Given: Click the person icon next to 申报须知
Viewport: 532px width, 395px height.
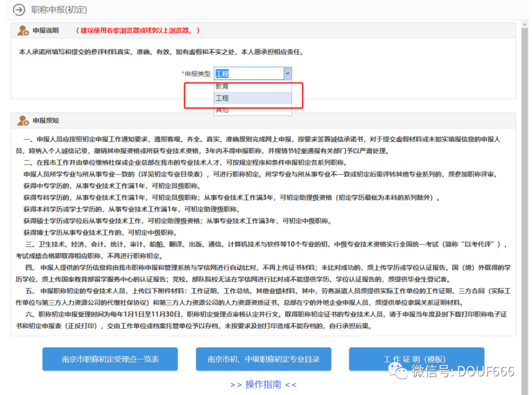Looking at the screenshot, I should 23,120.
